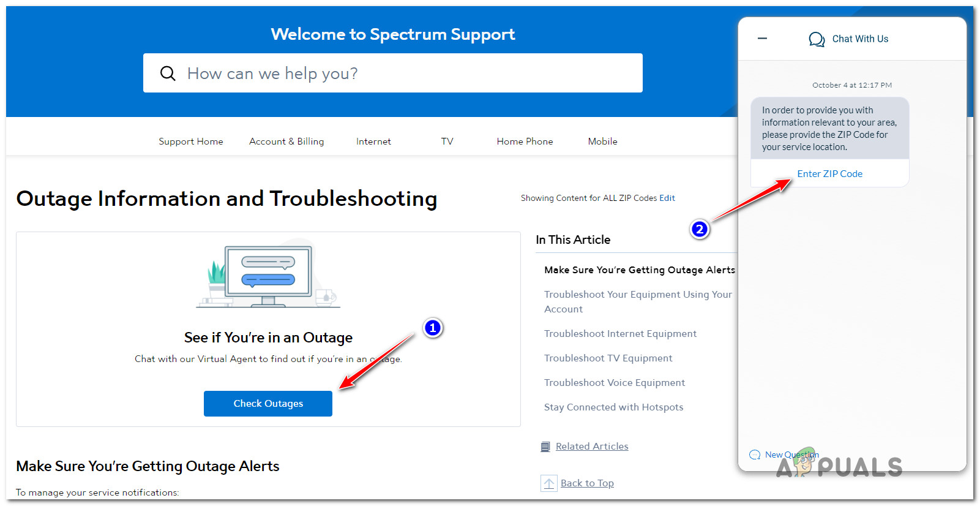980x506 pixels.
Task: Click 'Showing Content for ALL ZIP Codes' text
Action: (589, 198)
